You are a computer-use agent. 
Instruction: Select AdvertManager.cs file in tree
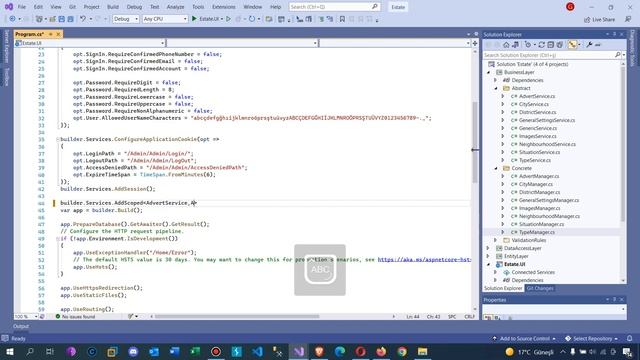(539, 176)
